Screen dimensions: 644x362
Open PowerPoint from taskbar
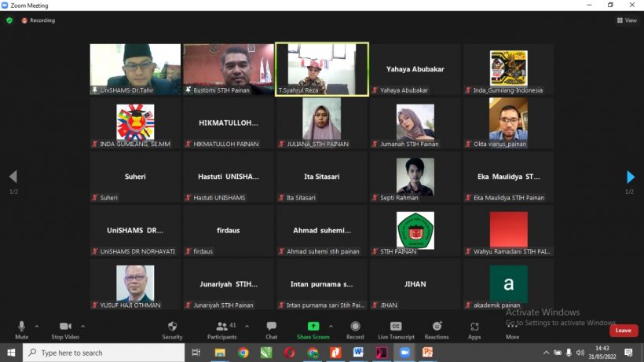pos(427,353)
